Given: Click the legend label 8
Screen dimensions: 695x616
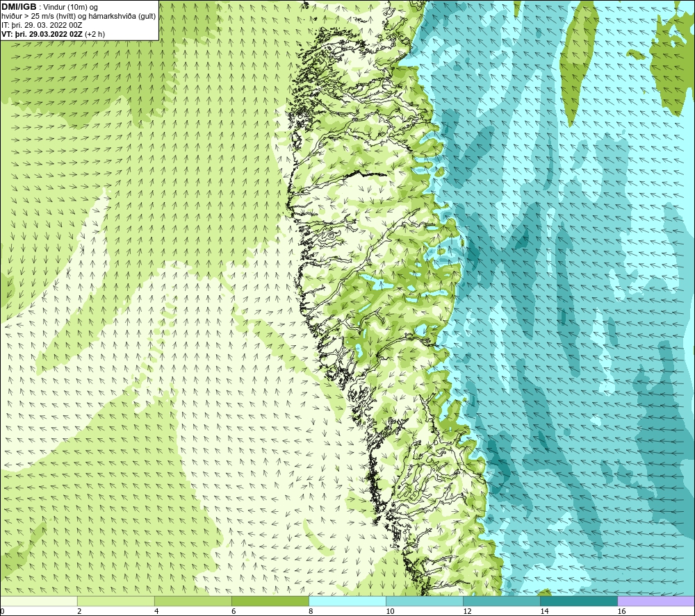Looking at the screenshot, I should 311,611.
